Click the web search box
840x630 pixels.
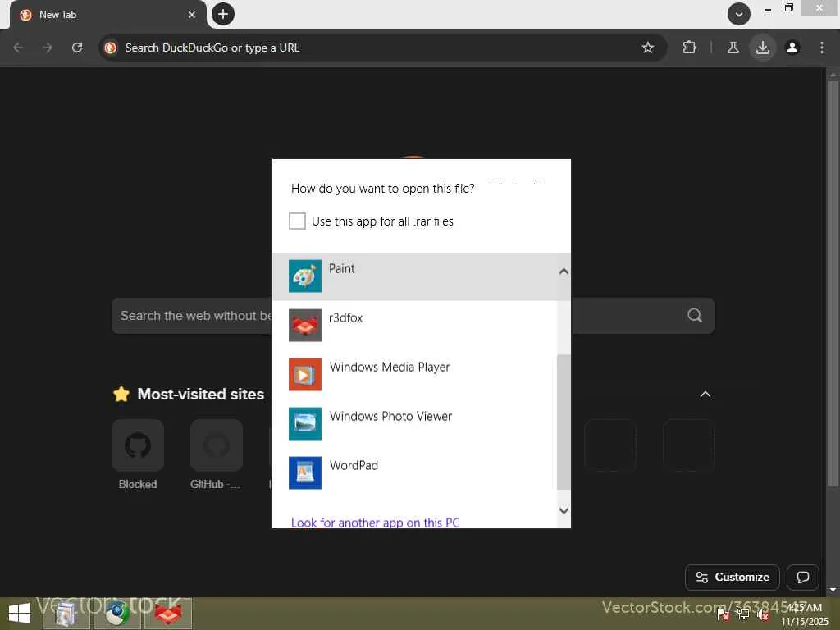(x=413, y=316)
